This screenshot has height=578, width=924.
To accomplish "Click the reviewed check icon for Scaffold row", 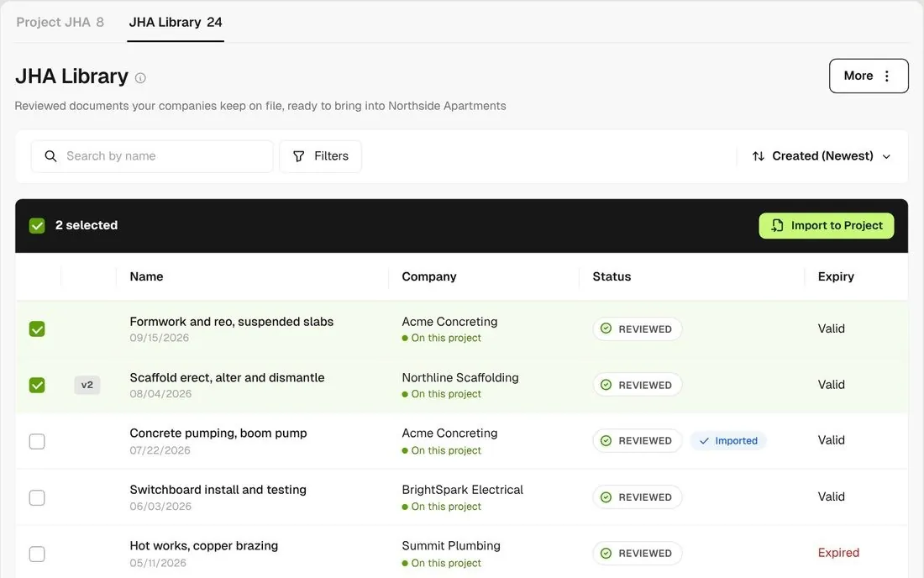I will pyautogui.click(x=606, y=385).
